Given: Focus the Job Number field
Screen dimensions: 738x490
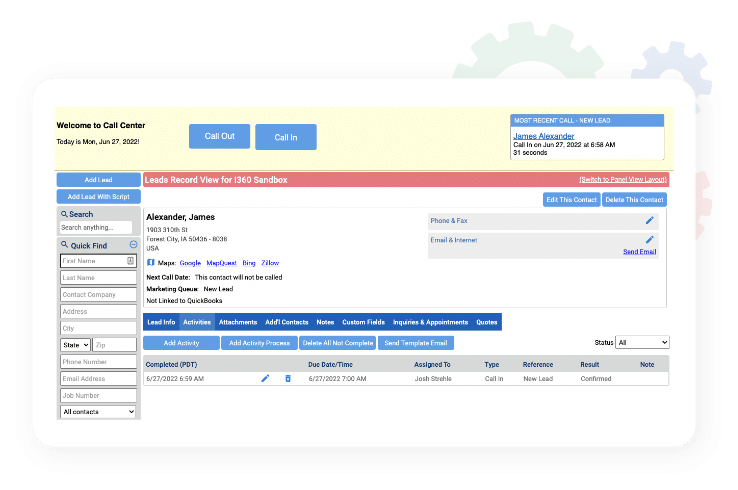Looking at the screenshot, I should pos(98,396).
